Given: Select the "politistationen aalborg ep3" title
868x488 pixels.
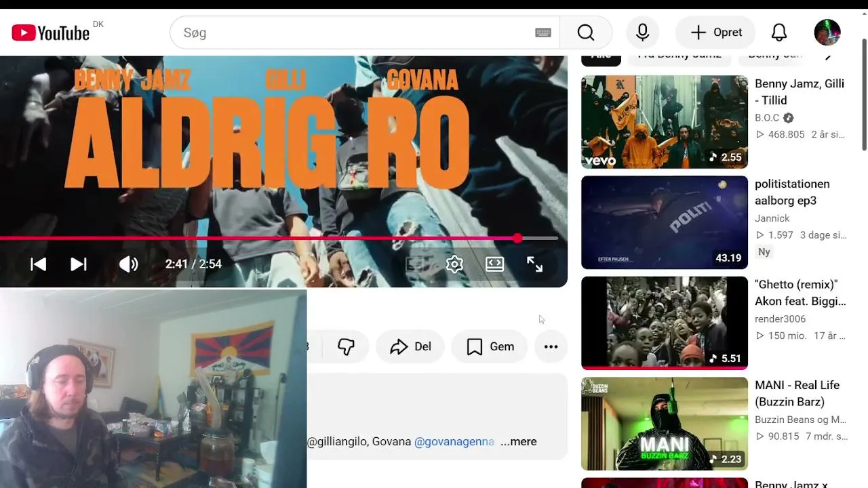Looking at the screenshot, I should click(x=792, y=192).
